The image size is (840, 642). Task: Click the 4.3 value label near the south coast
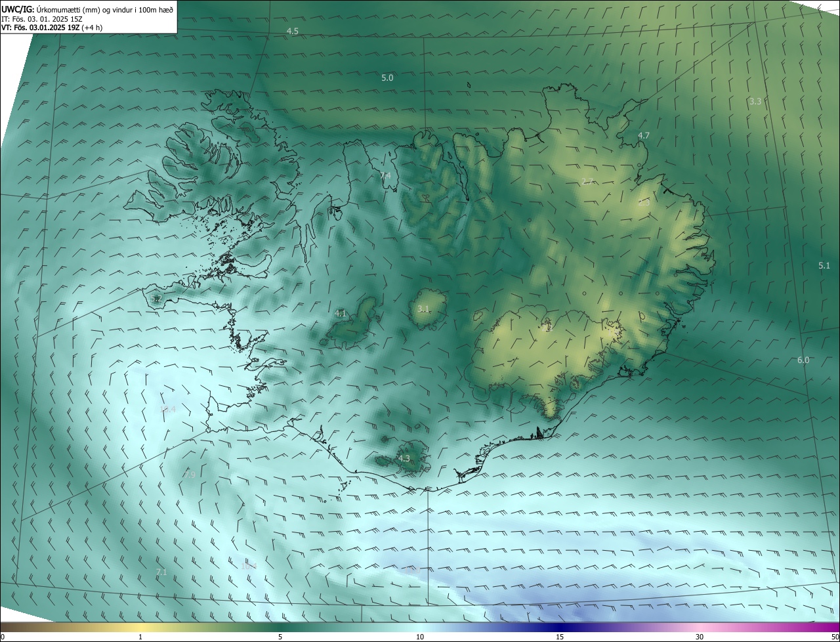pos(404,458)
